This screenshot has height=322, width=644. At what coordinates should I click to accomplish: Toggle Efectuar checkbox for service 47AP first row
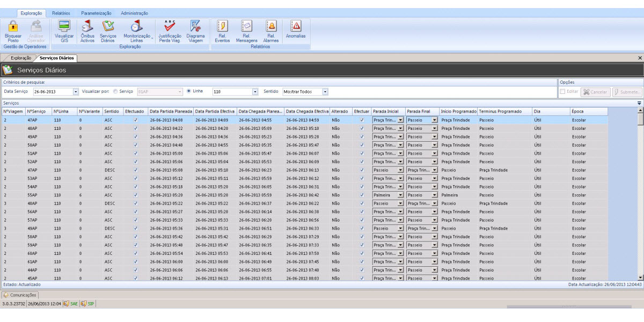click(x=362, y=120)
